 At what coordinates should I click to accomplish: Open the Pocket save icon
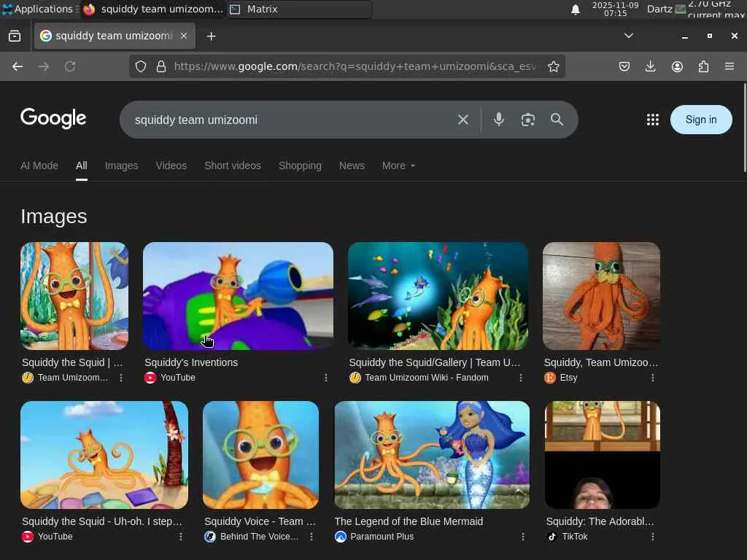624,66
